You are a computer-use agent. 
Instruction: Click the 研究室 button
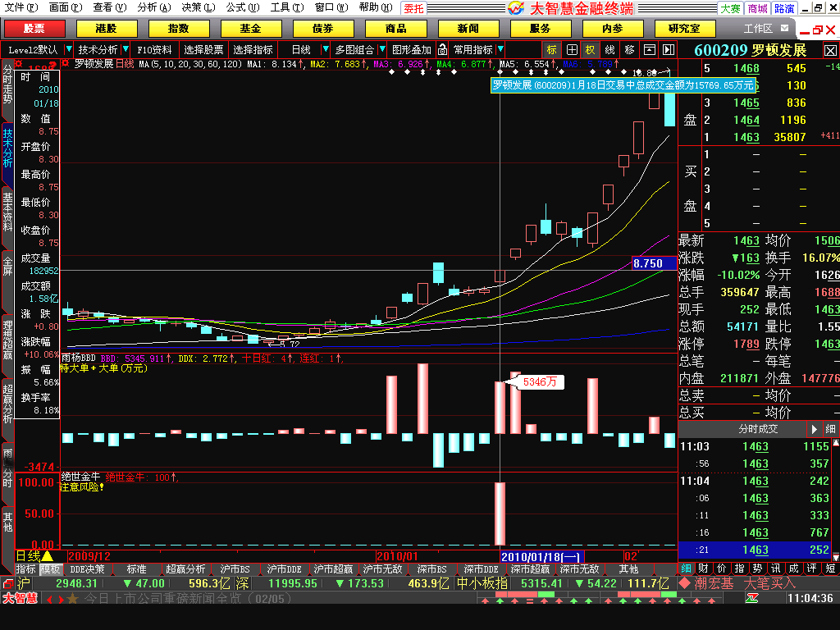(x=684, y=29)
